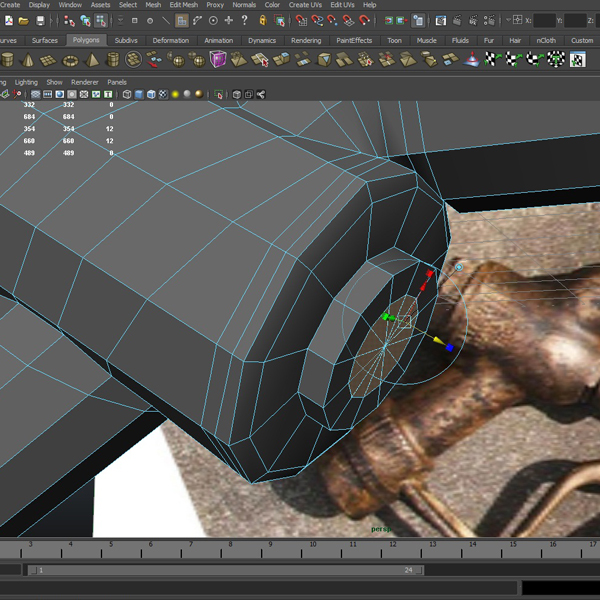Enable snap to curves magnet icon
The height and width of the screenshot is (600, 600).
[317, 20]
